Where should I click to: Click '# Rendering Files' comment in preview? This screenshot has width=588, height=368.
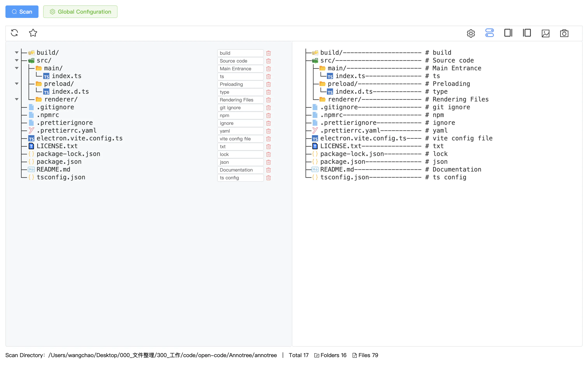(457, 99)
